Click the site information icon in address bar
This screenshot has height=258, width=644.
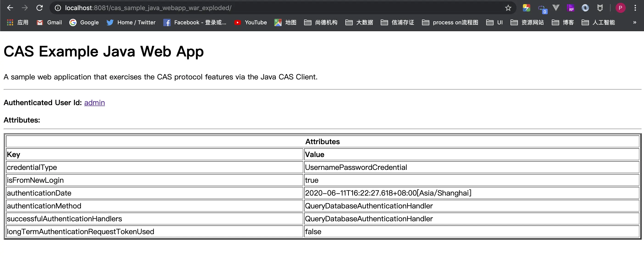tap(58, 8)
